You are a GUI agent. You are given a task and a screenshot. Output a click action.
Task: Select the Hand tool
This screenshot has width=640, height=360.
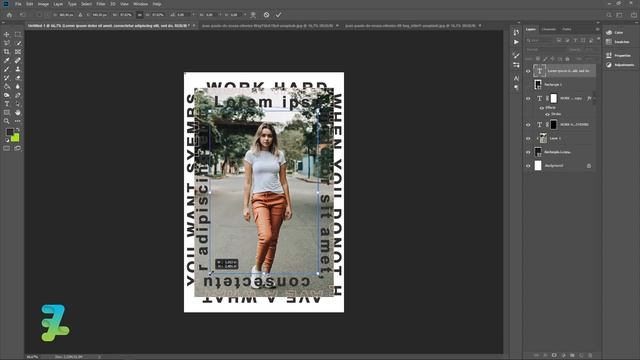(x=18, y=112)
